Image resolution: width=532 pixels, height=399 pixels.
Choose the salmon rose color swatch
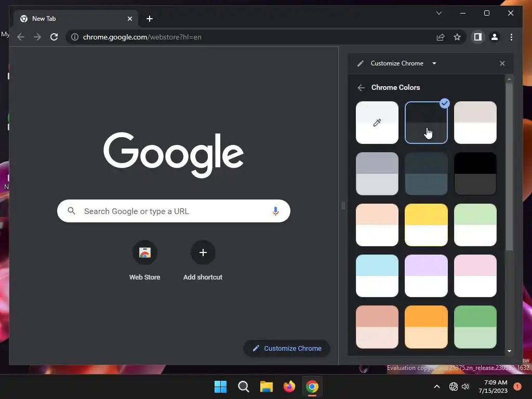tap(377, 327)
